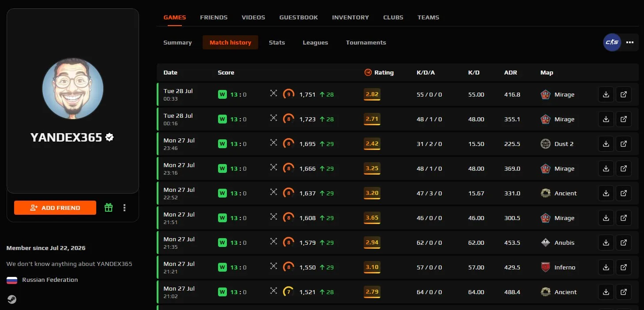Open match room for Tue 28 Jul 00:33
644x310 pixels.
[x=624, y=94]
